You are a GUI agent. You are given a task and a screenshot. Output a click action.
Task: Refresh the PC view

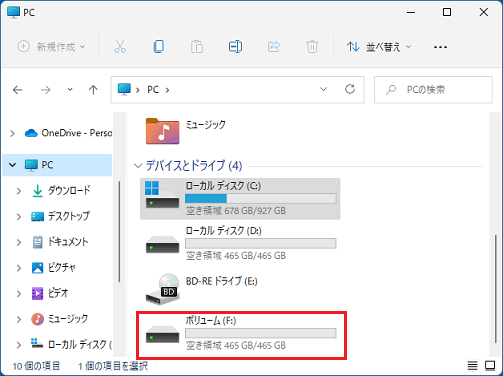(x=350, y=89)
